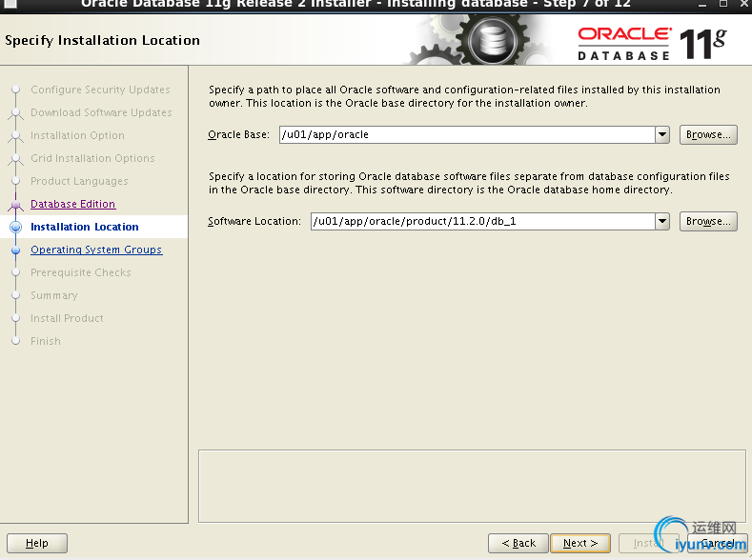Click the Operating System Groups step bullet

tap(16, 250)
